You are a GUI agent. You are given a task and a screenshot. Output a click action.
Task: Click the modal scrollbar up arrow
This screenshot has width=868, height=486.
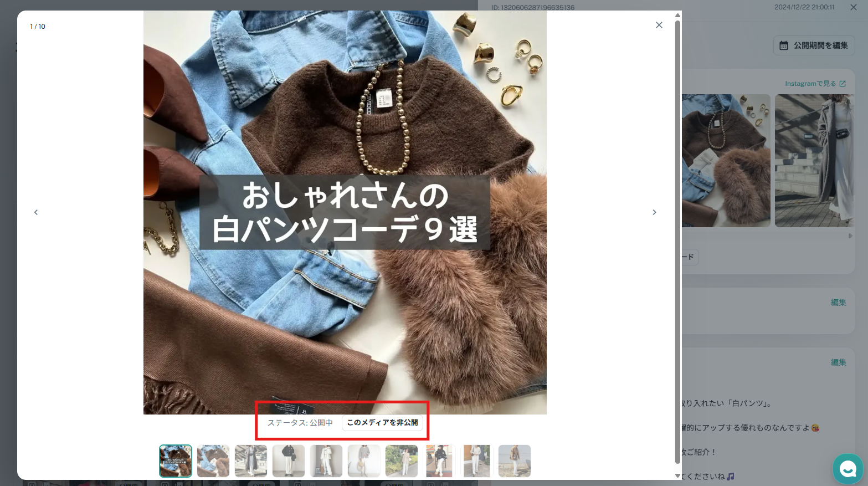tap(677, 15)
